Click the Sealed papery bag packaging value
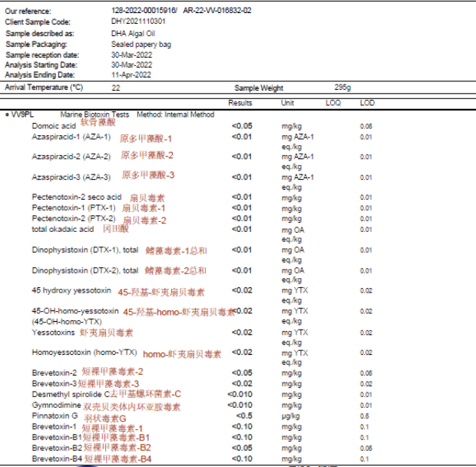The height and width of the screenshot is (467, 476). coord(141,45)
